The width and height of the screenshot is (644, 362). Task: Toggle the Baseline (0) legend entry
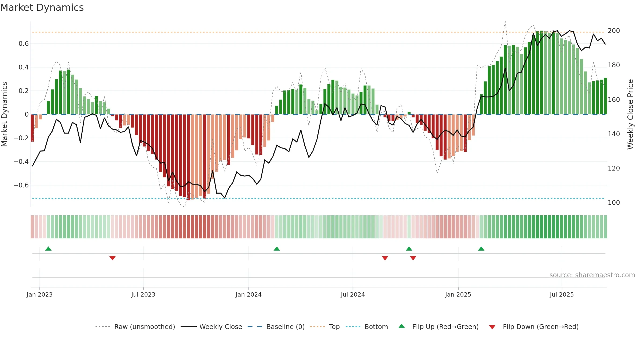pos(276,327)
